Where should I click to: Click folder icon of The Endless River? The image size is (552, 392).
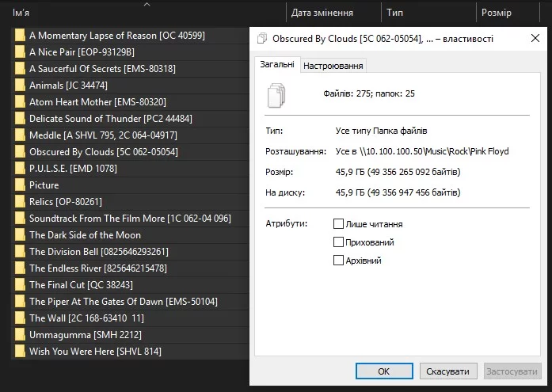pos(20,268)
